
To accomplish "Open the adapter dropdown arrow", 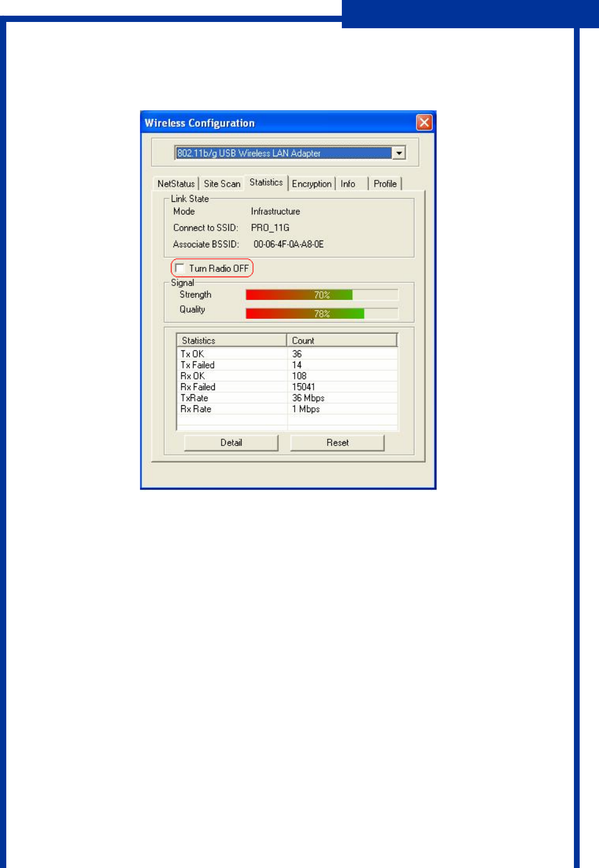I will pos(399,153).
